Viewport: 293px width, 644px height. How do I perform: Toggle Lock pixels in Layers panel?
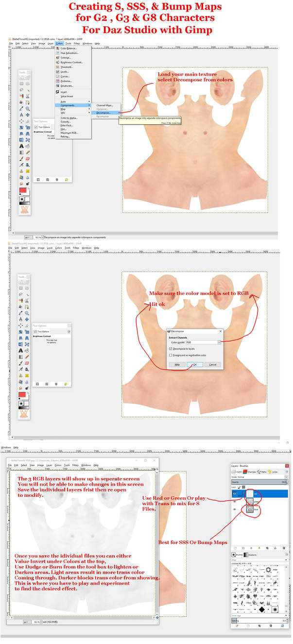[239, 487]
